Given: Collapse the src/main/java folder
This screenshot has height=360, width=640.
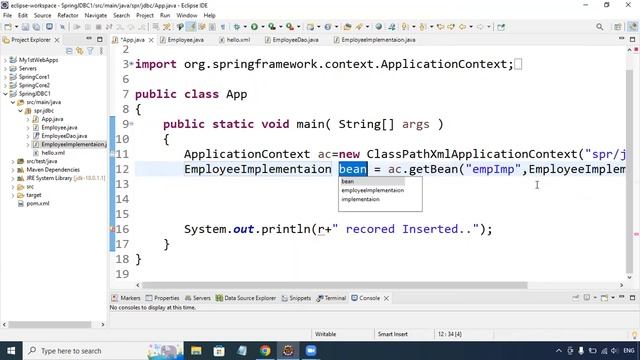Looking at the screenshot, I should tap(13, 102).
